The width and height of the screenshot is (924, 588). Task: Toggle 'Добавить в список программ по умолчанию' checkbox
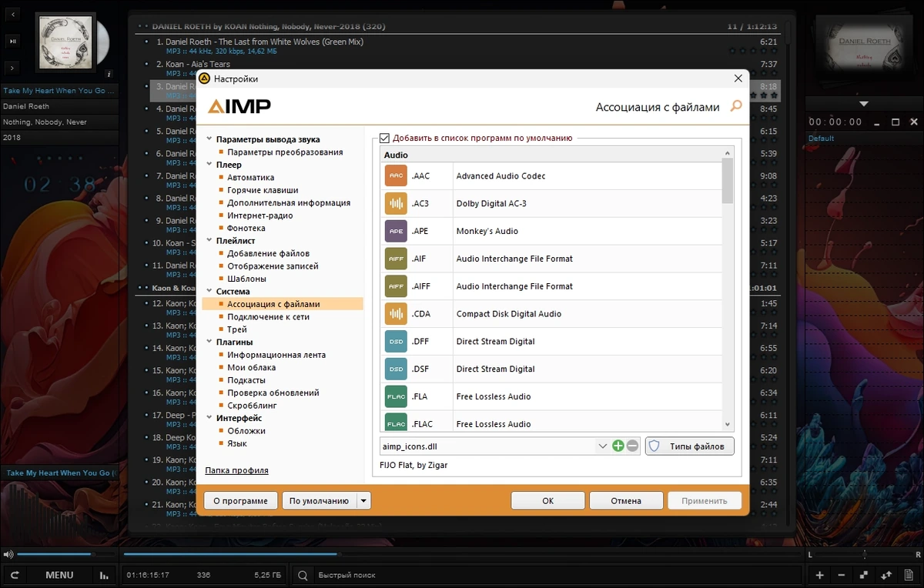(385, 138)
